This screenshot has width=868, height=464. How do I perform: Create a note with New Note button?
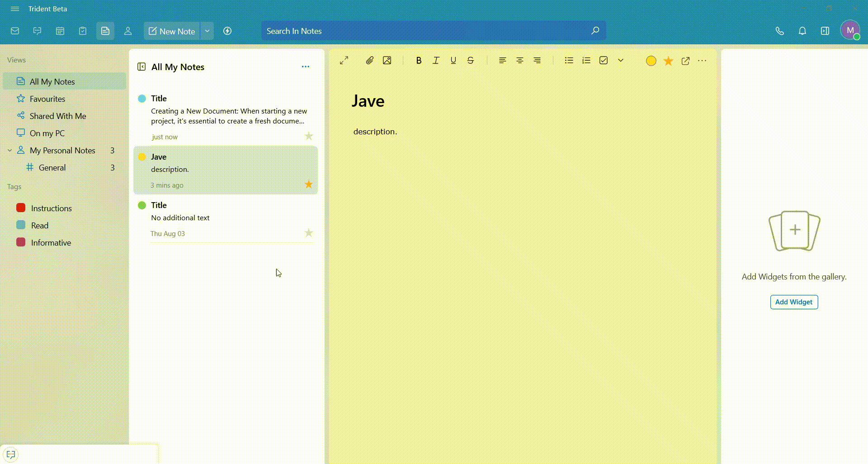tap(172, 31)
